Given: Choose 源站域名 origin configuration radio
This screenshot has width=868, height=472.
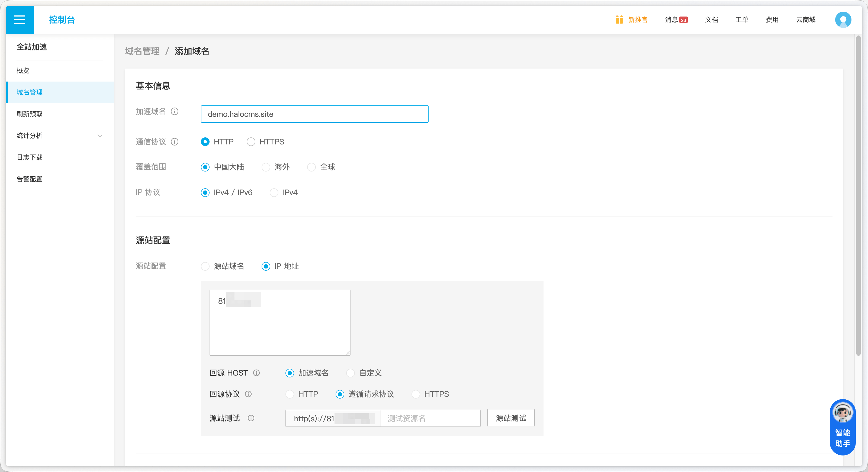Looking at the screenshot, I should tap(205, 266).
